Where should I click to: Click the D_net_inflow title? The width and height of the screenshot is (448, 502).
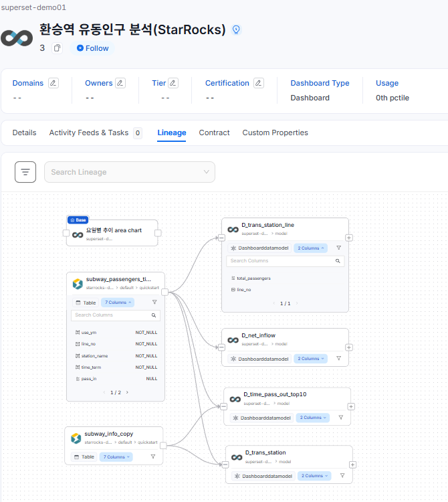(258, 335)
